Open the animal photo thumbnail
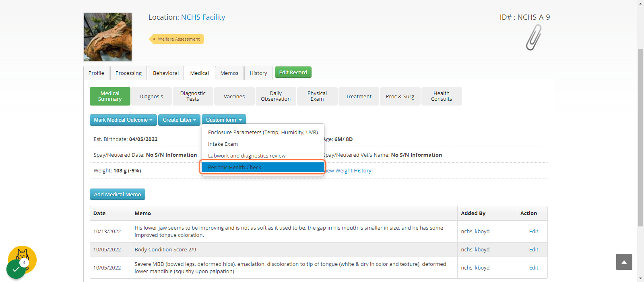Image resolution: width=644 pixels, height=282 pixels. pyautogui.click(x=108, y=37)
